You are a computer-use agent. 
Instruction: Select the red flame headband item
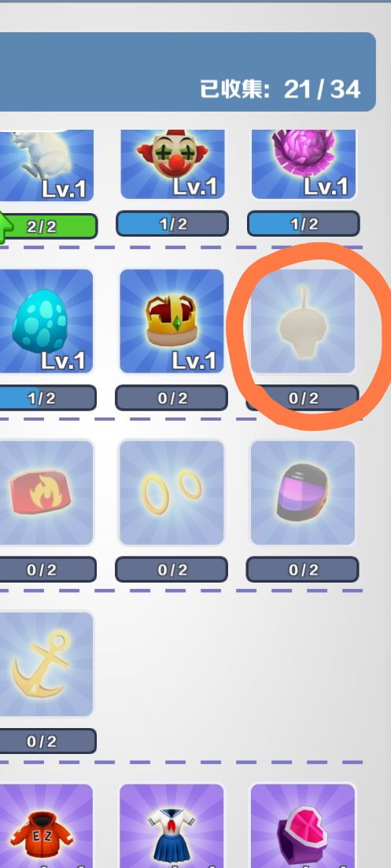point(46,493)
